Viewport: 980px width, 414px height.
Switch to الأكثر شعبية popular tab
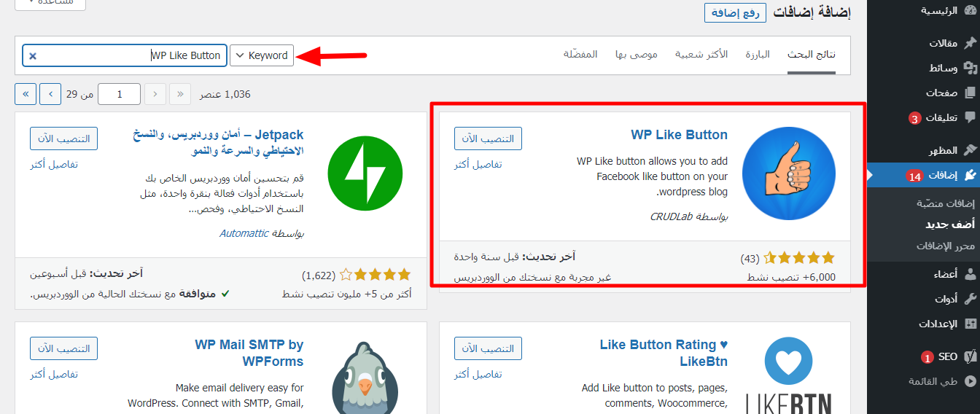click(x=701, y=55)
